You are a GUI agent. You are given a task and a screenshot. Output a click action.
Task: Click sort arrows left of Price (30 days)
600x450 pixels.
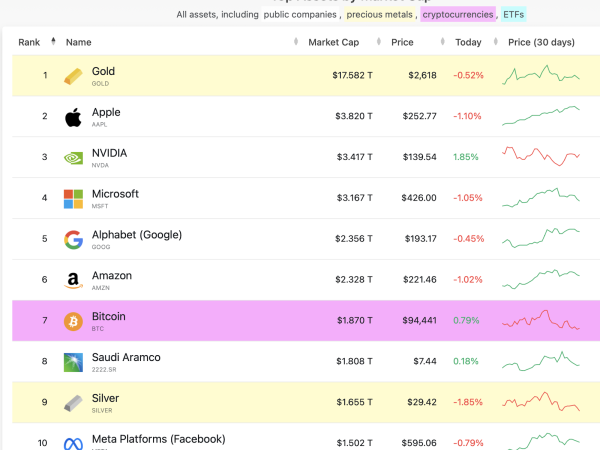(x=496, y=41)
